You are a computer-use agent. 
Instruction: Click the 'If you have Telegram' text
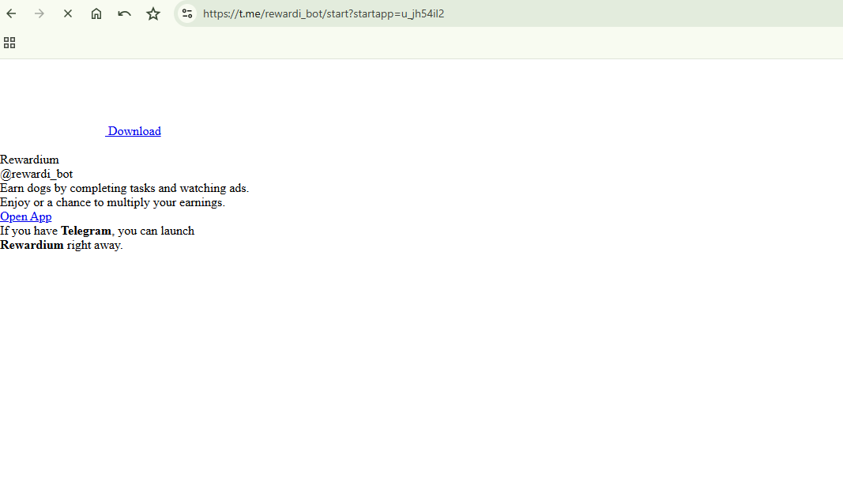(97, 231)
